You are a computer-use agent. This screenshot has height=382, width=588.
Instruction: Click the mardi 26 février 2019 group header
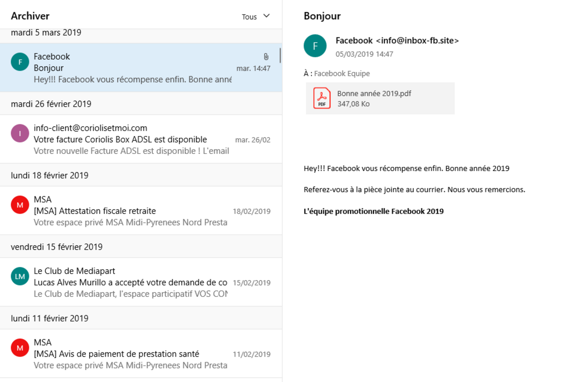[x=141, y=104]
